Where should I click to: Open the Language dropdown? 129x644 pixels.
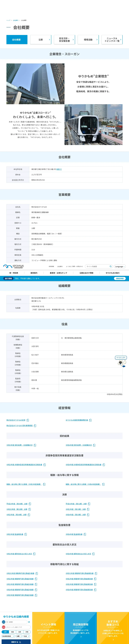tap(120, 267)
